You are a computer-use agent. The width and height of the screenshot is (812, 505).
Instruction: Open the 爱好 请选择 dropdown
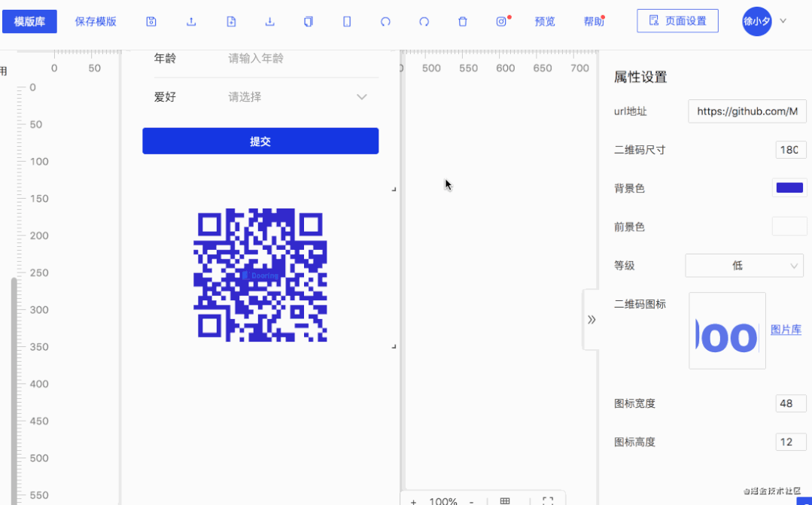click(x=298, y=97)
